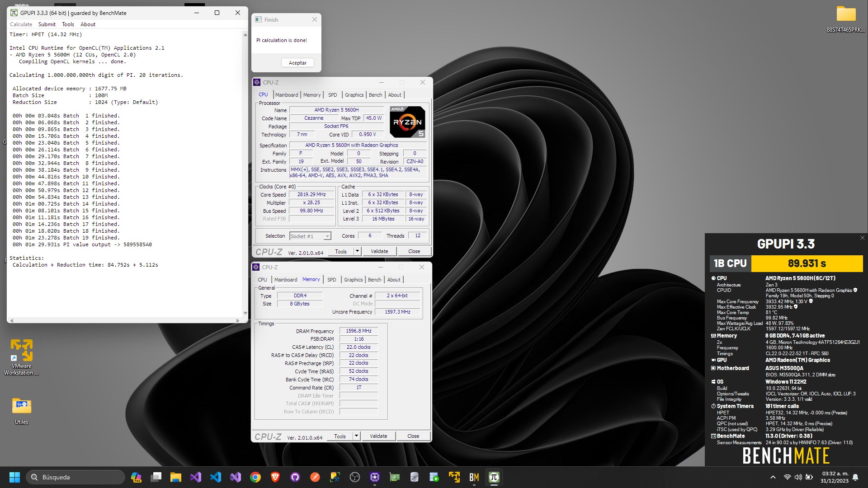Screen dimensions: 868x488
Task: Click Close button in upper CPU-Z window
Action: [x=414, y=252]
